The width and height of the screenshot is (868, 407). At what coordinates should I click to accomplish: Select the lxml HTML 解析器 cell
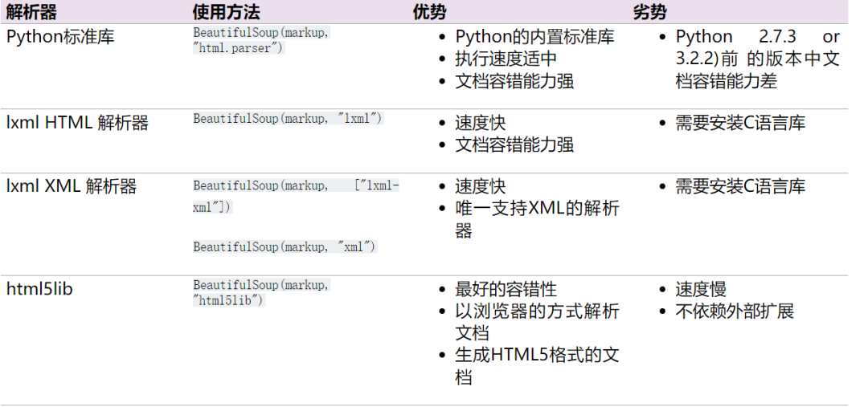click(x=77, y=122)
